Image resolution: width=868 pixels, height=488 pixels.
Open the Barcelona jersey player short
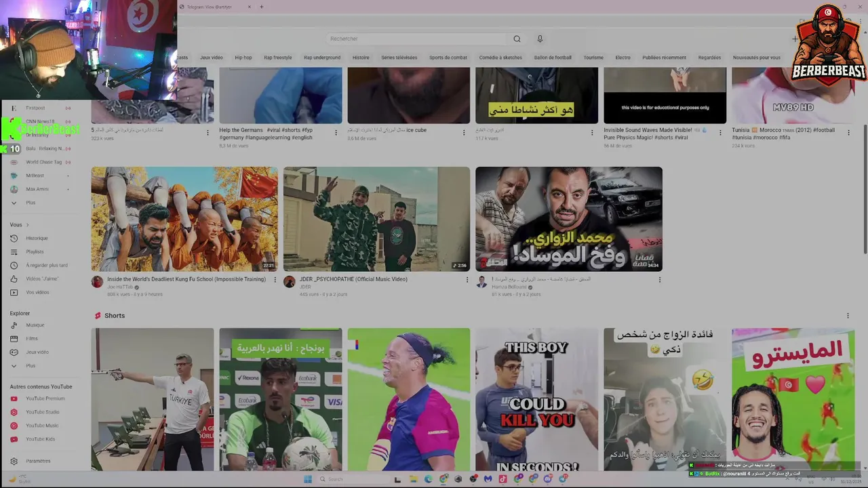tap(409, 400)
